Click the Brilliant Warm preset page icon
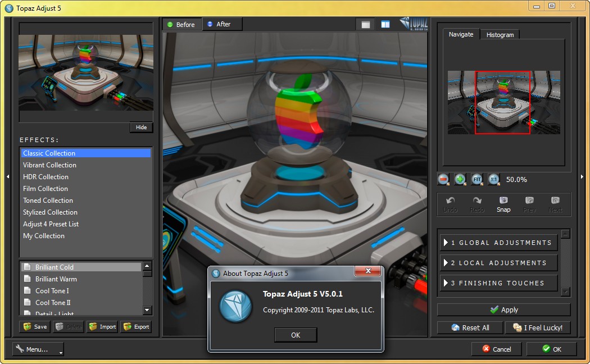This screenshot has width=590, height=364. [27, 279]
